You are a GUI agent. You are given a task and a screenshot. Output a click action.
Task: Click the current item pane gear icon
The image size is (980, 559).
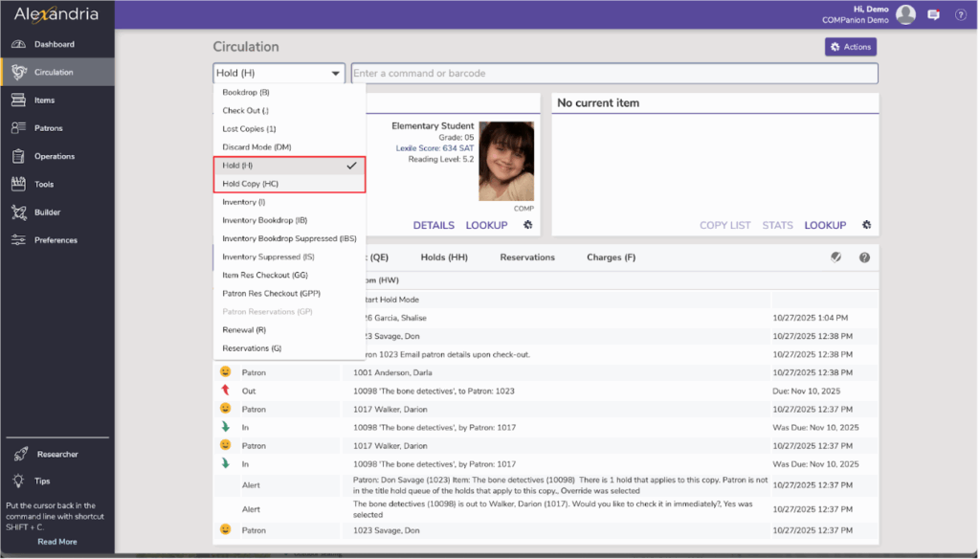pos(866,225)
